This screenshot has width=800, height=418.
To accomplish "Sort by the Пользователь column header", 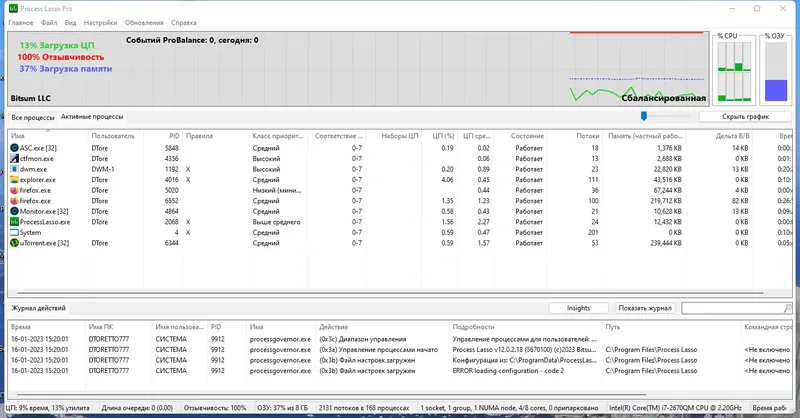I will (115, 136).
